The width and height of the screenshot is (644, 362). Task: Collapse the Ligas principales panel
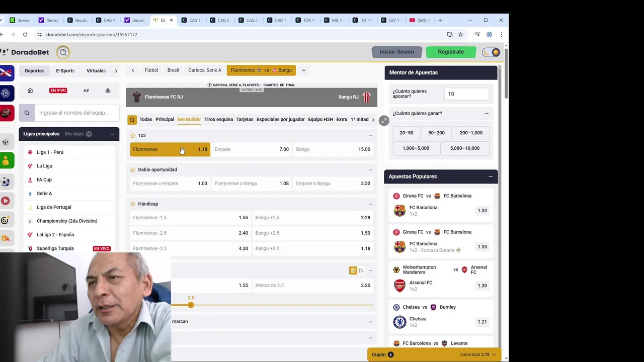coord(112,134)
